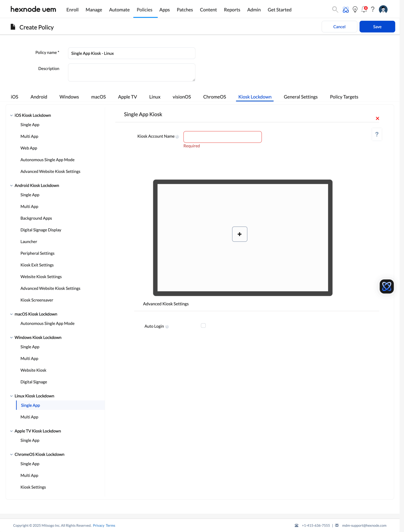
Task: Click the Policy name field
Action: pos(132,53)
